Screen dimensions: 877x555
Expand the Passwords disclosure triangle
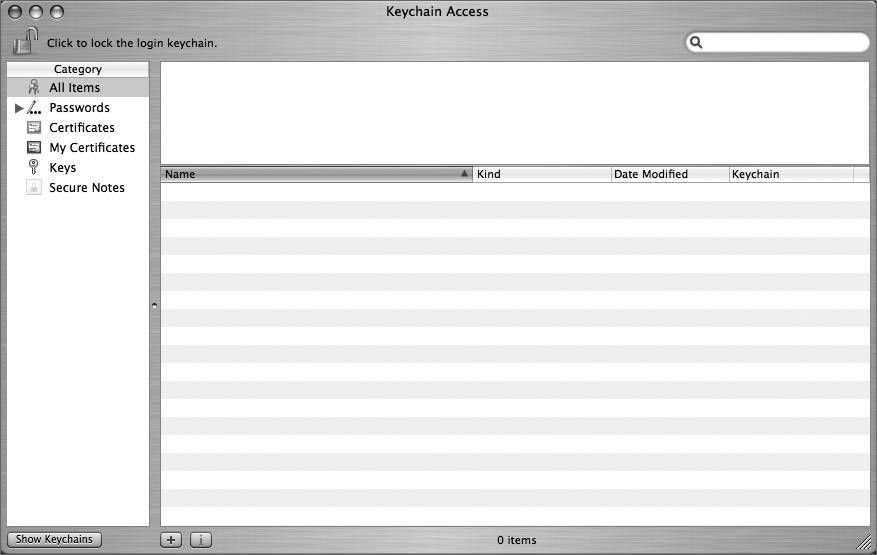(18, 108)
